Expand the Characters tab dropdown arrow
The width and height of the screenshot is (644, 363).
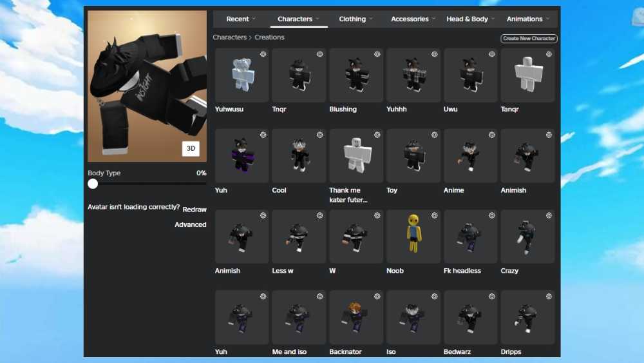pos(318,19)
